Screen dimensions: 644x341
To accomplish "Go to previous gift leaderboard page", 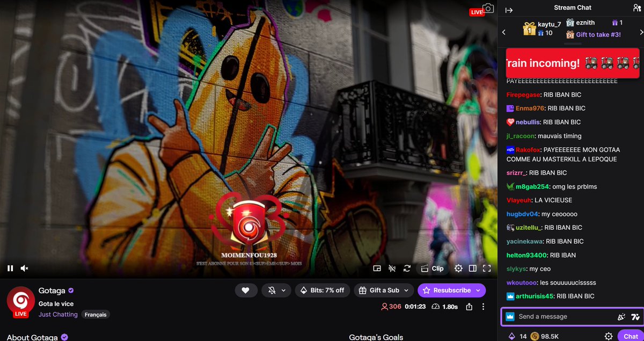I will click(504, 33).
